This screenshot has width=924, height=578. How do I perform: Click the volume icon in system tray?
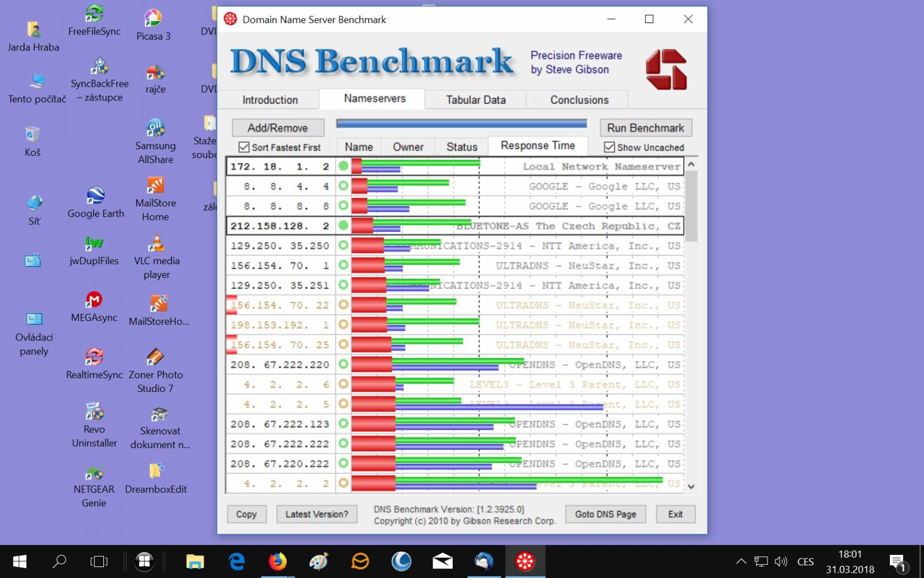click(781, 561)
